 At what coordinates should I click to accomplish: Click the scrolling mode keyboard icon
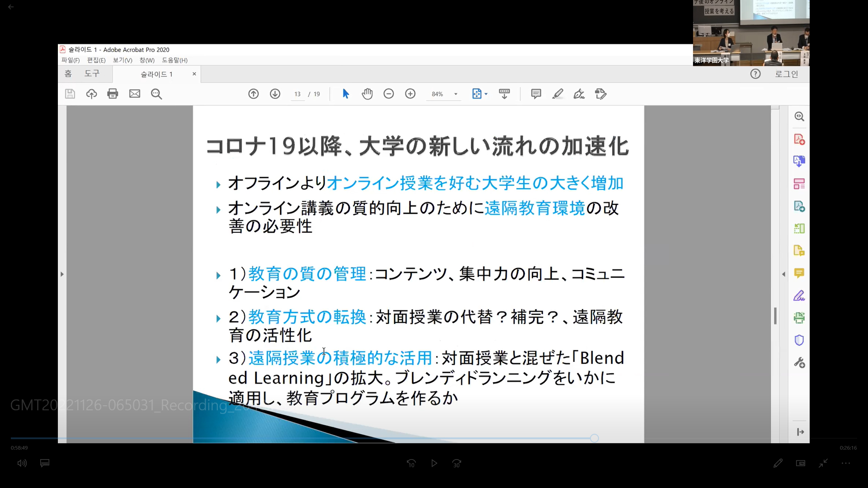[504, 94]
